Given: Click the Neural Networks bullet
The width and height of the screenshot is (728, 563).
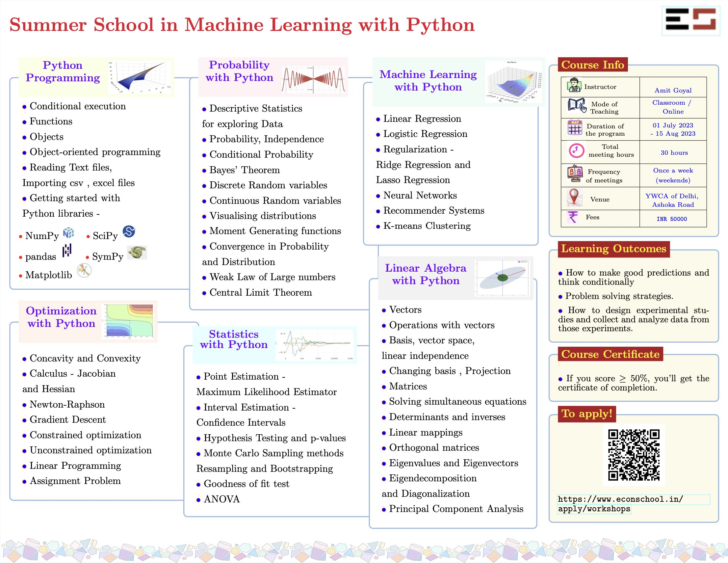Looking at the screenshot, I should coord(416,196).
